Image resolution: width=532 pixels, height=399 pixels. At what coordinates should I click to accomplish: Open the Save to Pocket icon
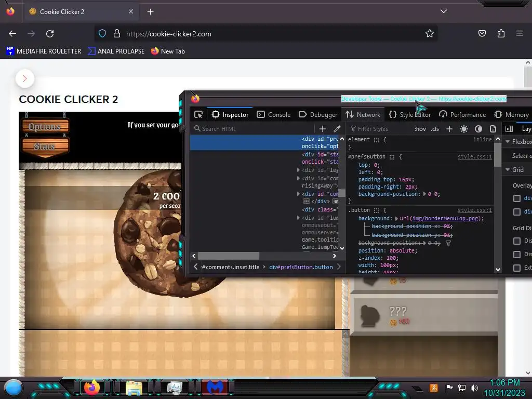click(x=482, y=34)
